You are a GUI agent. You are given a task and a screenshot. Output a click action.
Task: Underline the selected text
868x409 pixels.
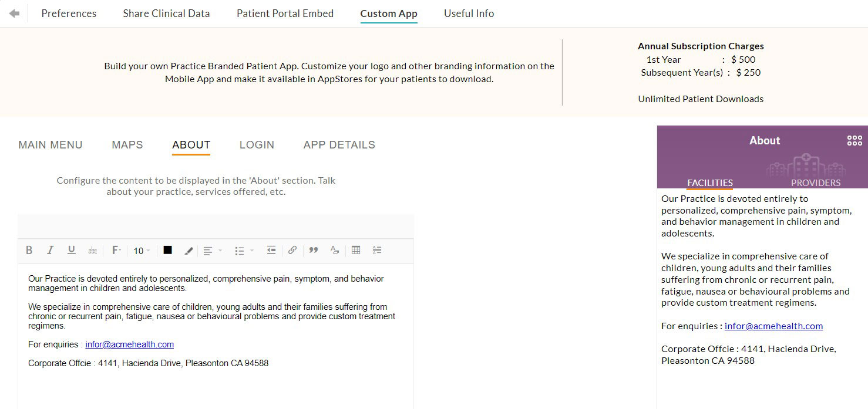point(71,251)
